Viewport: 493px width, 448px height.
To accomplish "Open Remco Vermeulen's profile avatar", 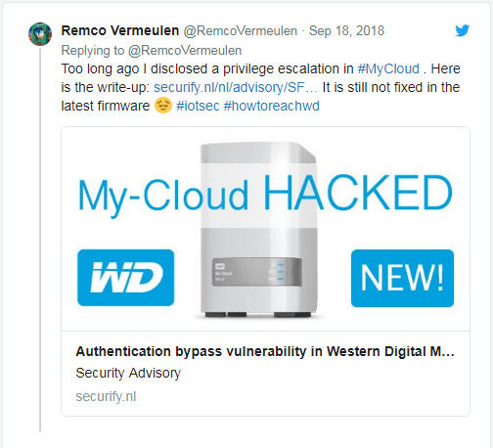I will pos(40,34).
